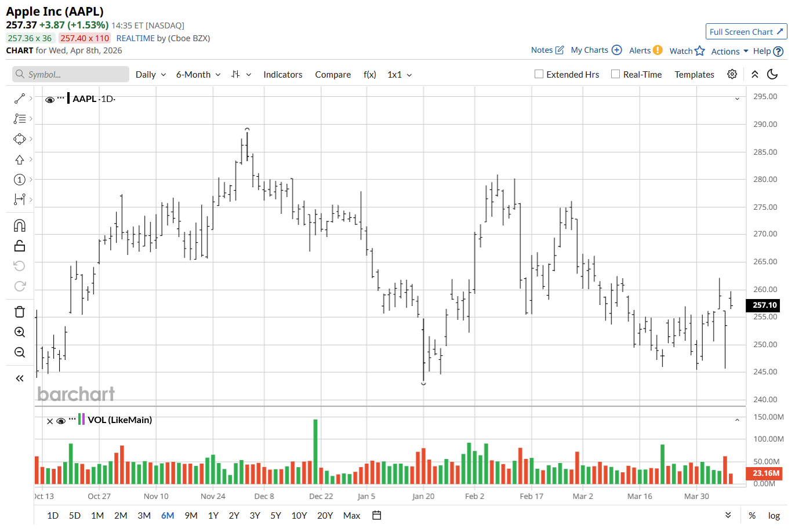Click the VOL green color swatch

79,419
